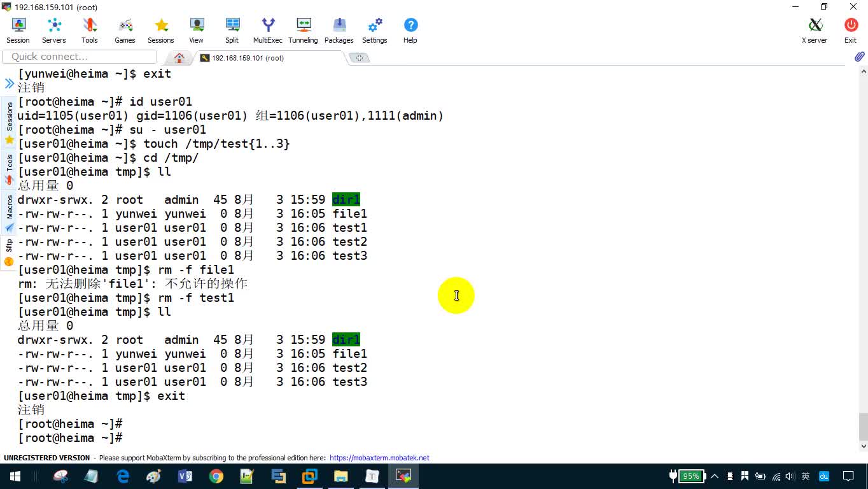Viewport: 868px width, 489px height.
Task: Click the MobaXterm taskbar icon
Action: point(403,476)
